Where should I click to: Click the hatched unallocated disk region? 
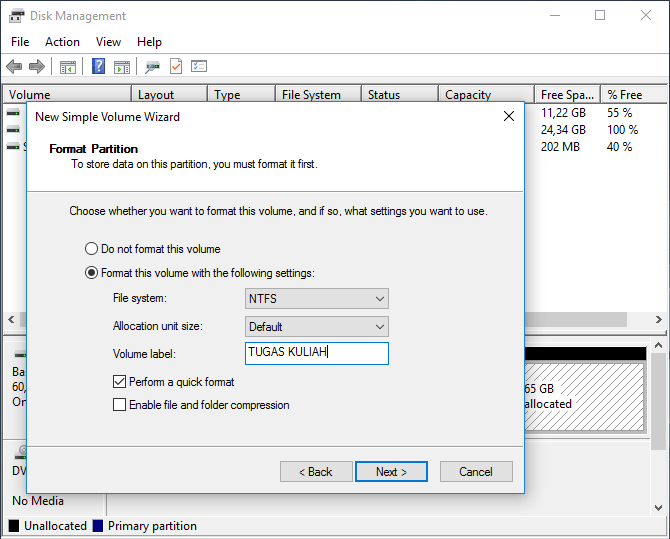tap(585, 397)
